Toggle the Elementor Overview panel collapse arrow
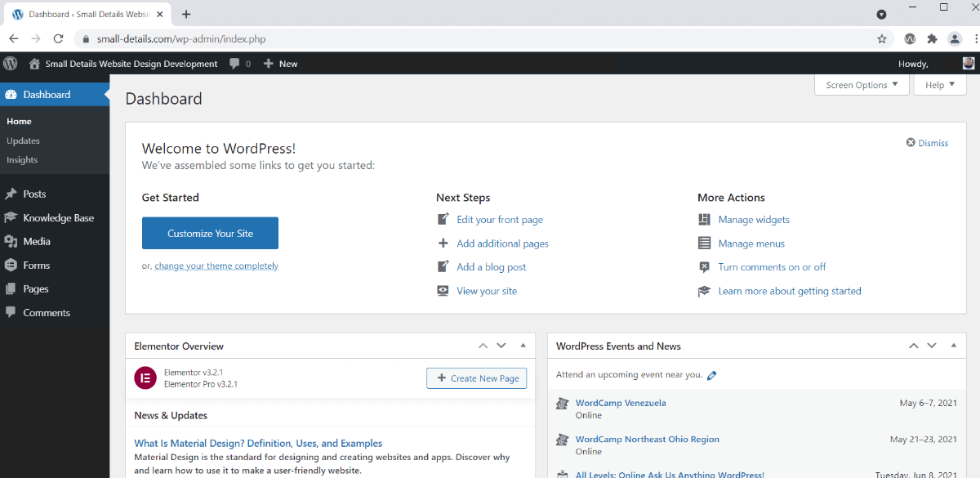Viewport: 980px width, 478px height. [x=523, y=346]
